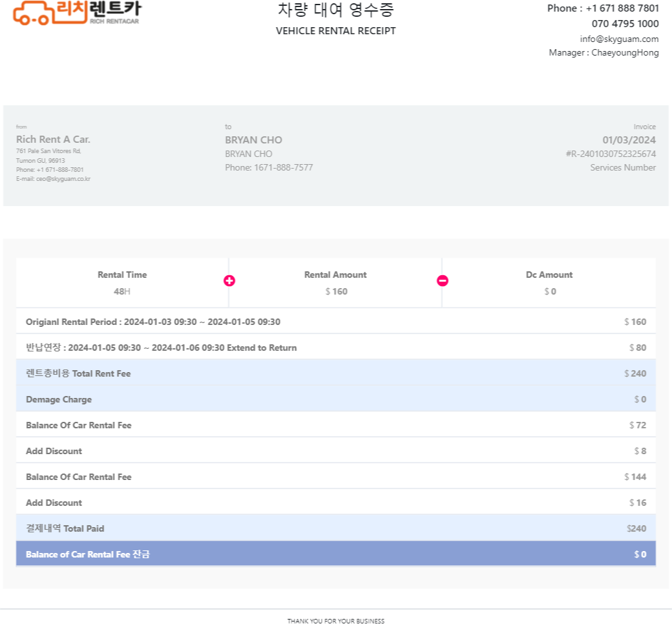Screen dimensions: 672x626
Task: Click the $ 144 balance amount
Action: point(635,477)
